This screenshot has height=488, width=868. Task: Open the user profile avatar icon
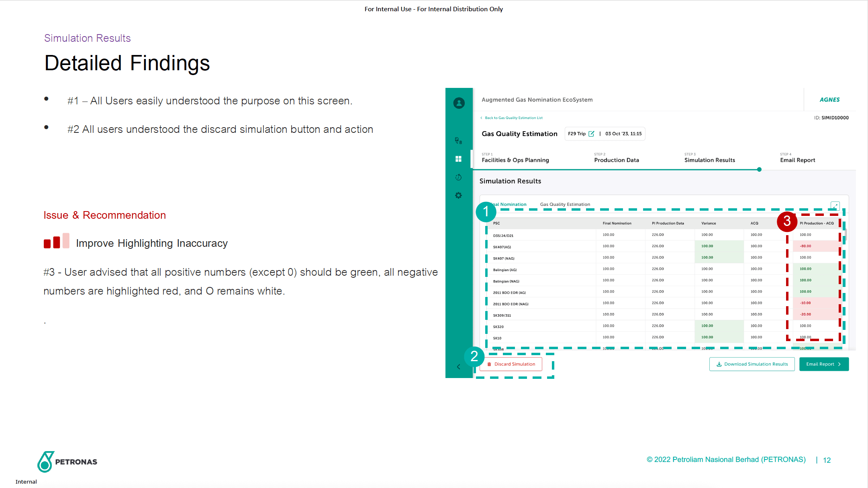coord(459,103)
